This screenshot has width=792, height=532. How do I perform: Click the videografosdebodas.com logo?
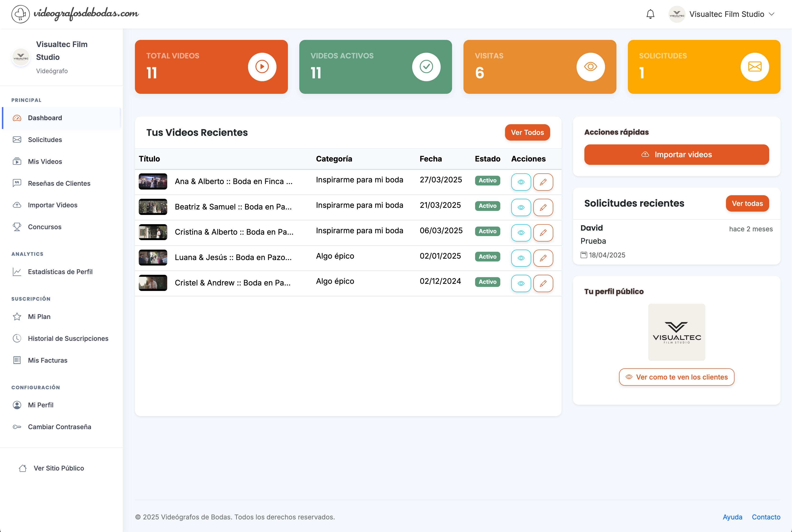(75, 14)
